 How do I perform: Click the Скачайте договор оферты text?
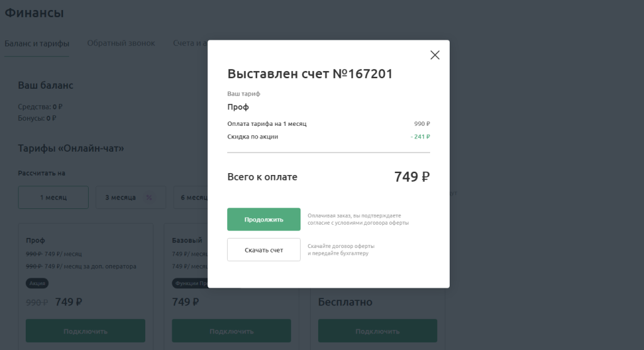coord(341,246)
